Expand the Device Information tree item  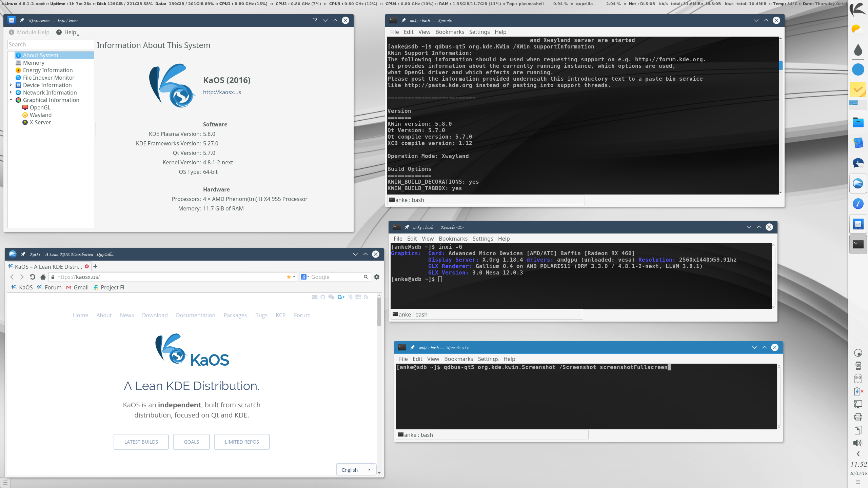11,85
